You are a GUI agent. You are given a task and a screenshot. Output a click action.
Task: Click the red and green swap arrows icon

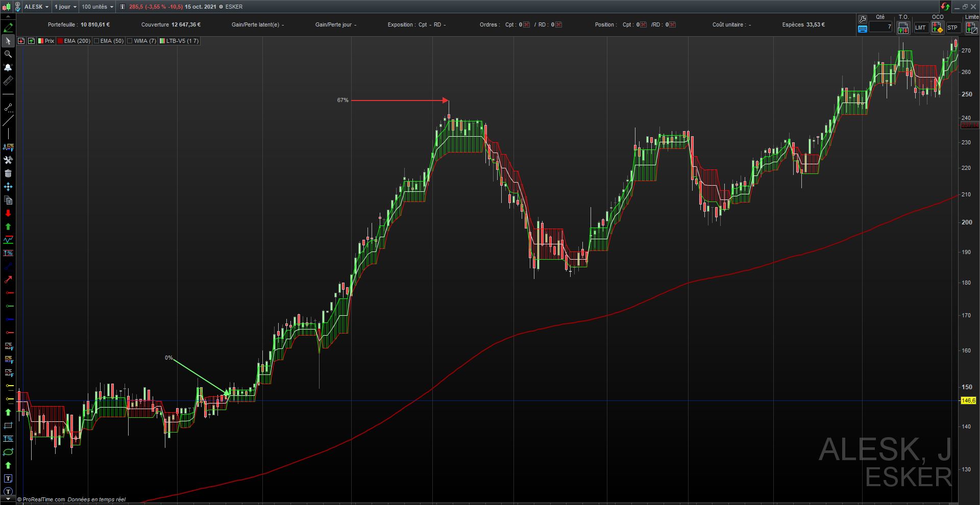pos(945,7)
